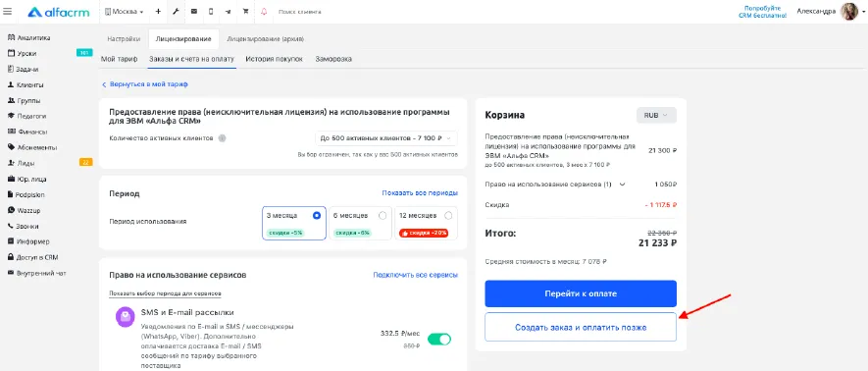Switch to Лицензирование (архив) tab
Viewport: 868px width, 371px height.
click(x=265, y=39)
